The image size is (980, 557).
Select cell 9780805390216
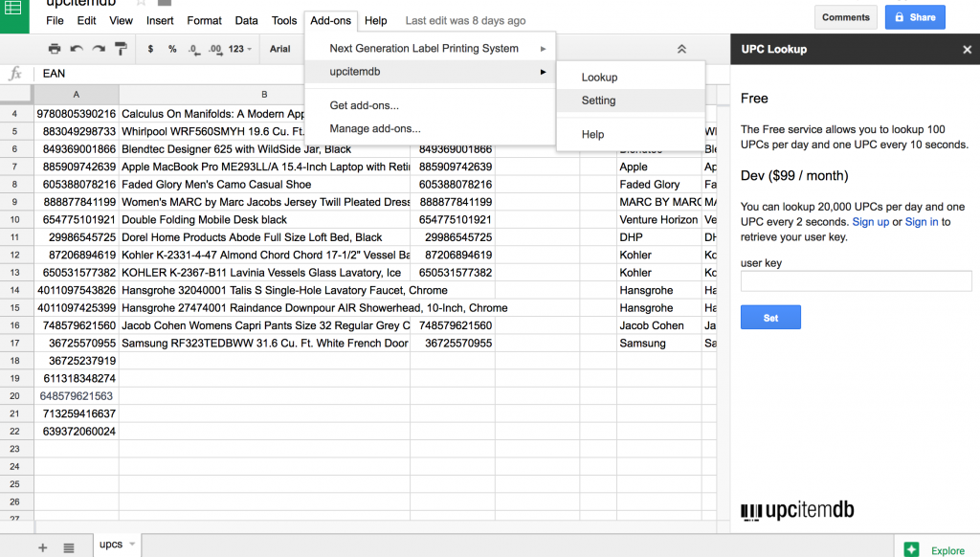coord(77,114)
